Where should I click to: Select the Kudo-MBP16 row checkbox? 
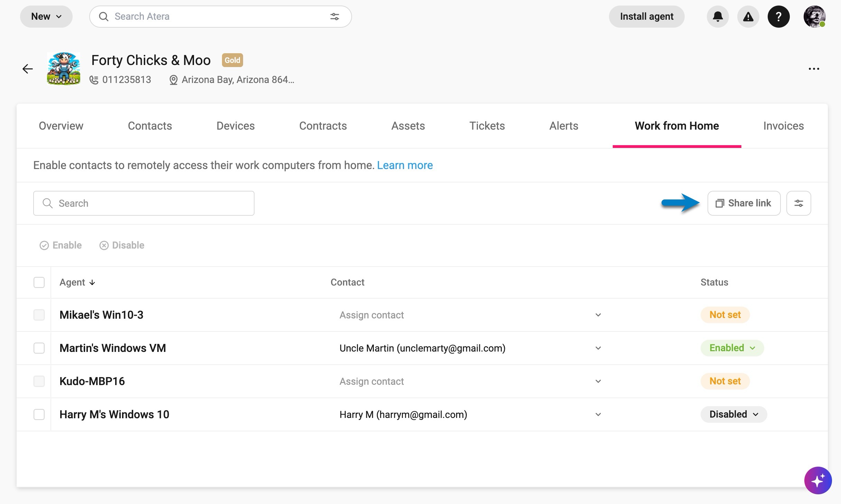[39, 381]
